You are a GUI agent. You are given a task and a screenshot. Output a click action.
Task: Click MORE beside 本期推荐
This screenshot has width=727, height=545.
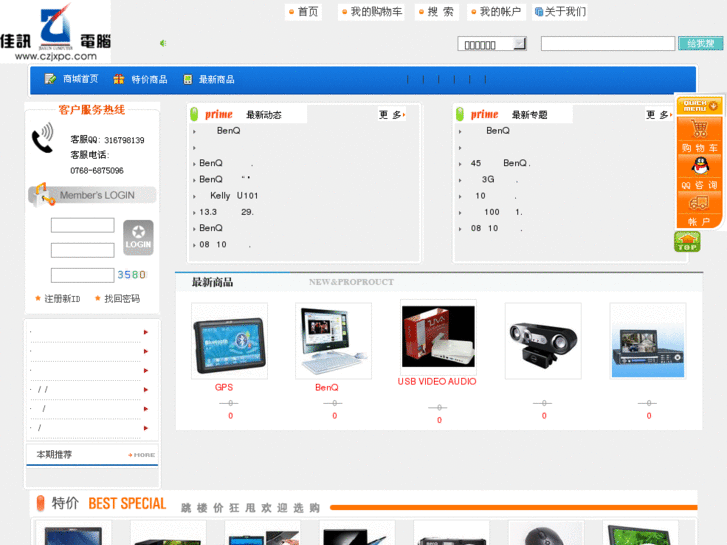click(142, 455)
